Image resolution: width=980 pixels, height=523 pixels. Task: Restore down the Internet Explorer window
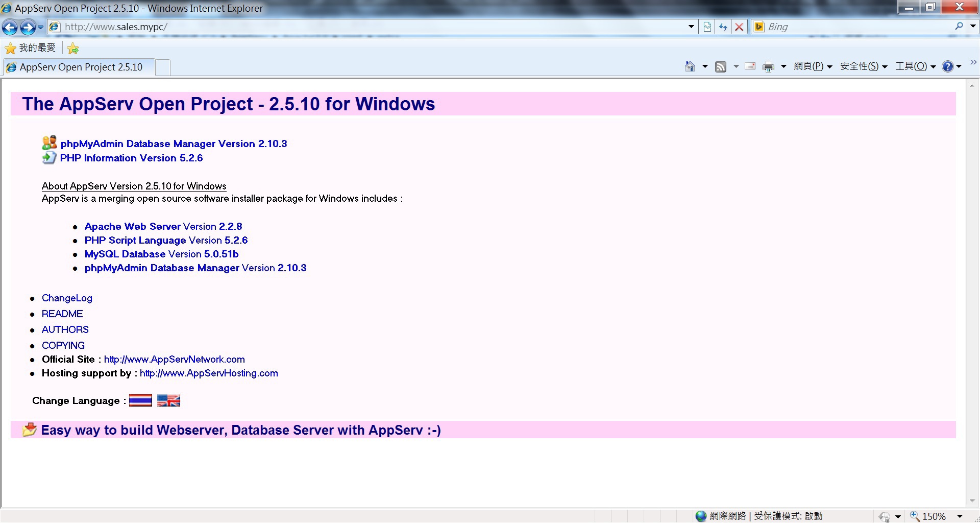click(x=930, y=7)
